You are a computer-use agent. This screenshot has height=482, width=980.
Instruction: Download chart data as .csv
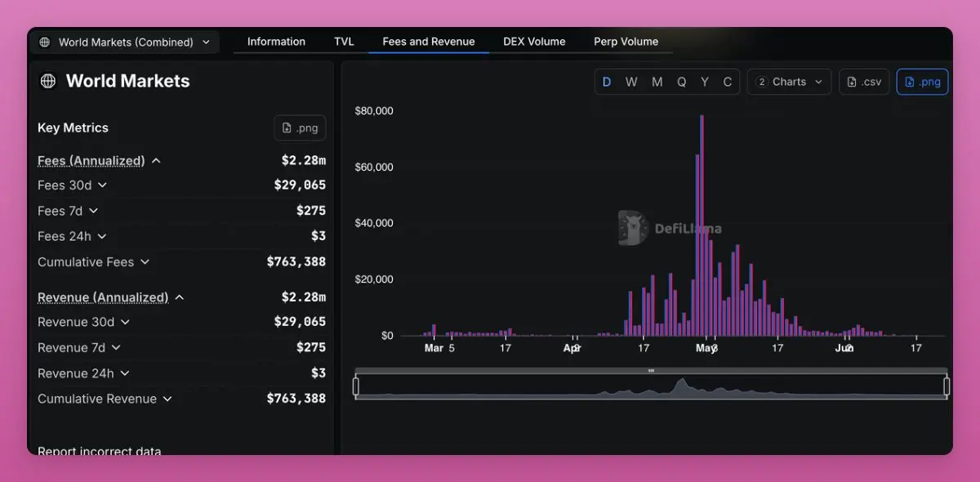coord(864,82)
